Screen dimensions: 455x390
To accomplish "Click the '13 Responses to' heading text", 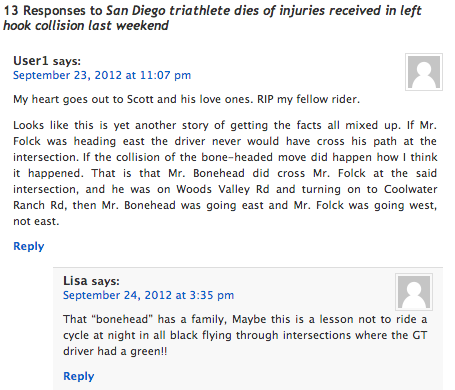I will coord(53,11).
